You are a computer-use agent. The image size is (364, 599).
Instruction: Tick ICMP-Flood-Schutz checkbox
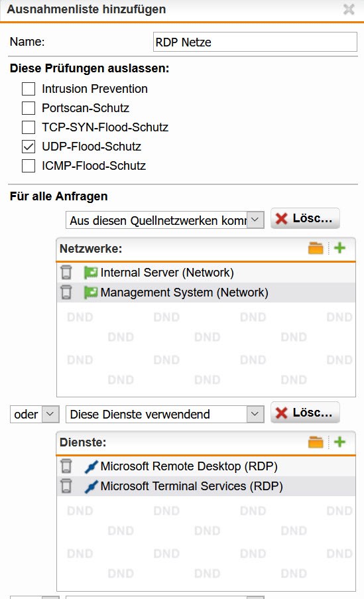click(x=29, y=166)
